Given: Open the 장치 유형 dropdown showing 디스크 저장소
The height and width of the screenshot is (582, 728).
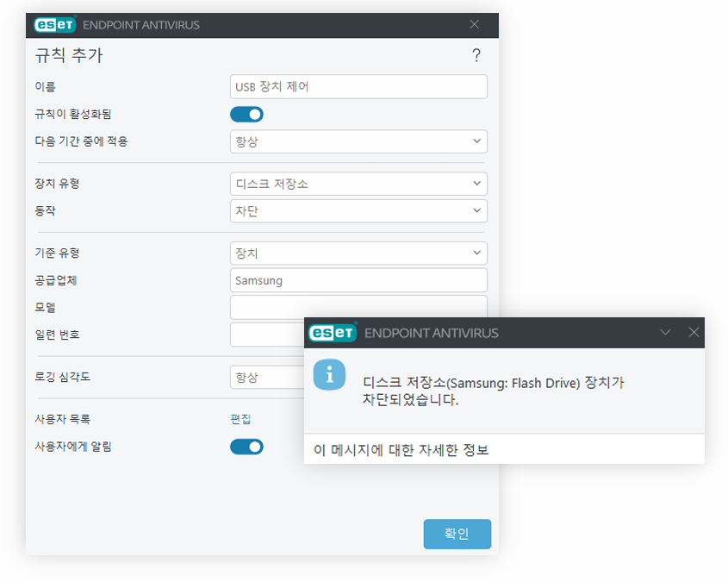Looking at the screenshot, I should point(358,184).
